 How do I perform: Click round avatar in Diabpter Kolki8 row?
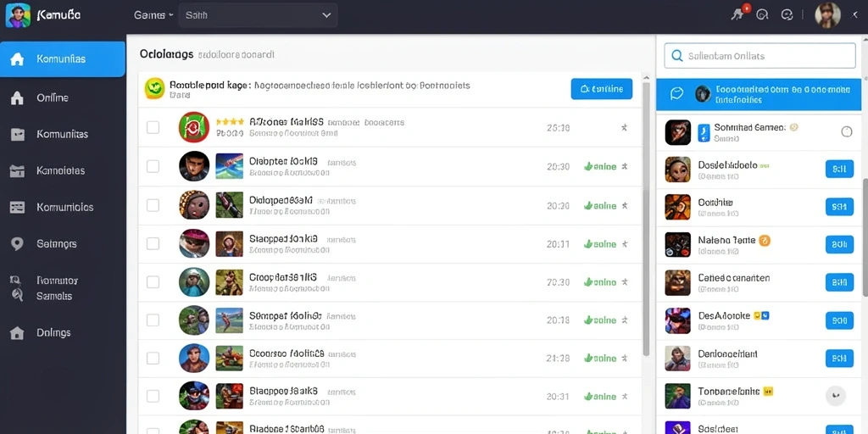pos(194,166)
